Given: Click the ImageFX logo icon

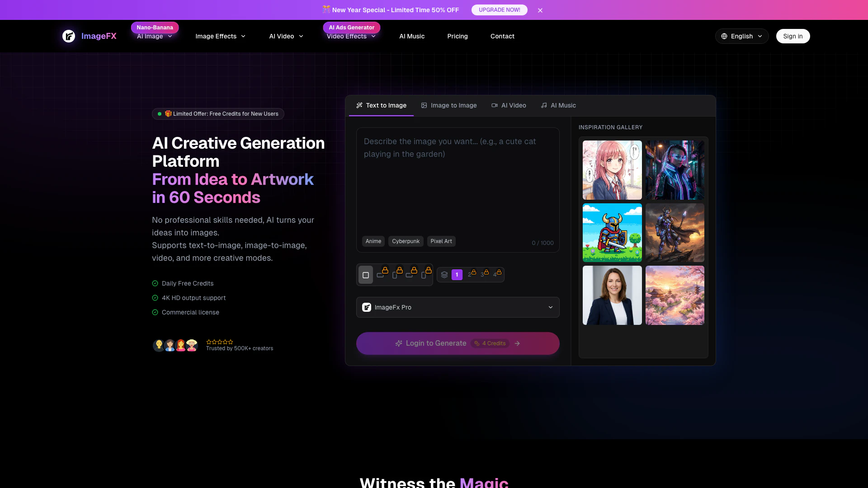Looking at the screenshot, I should coord(69,36).
